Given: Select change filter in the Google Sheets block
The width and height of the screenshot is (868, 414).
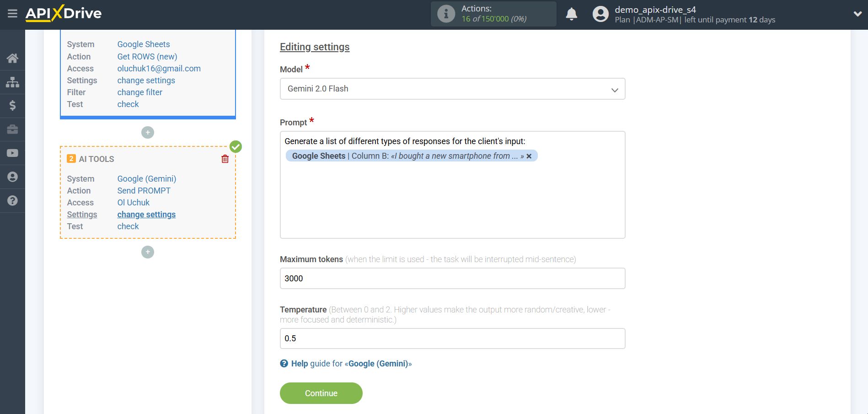Looking at the screenshot, I should tap(139, 92).
